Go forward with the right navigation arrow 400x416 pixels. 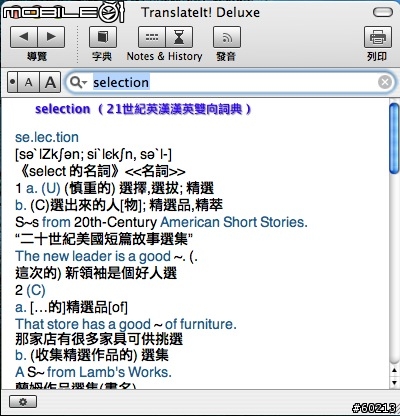[x=51, y=37]
